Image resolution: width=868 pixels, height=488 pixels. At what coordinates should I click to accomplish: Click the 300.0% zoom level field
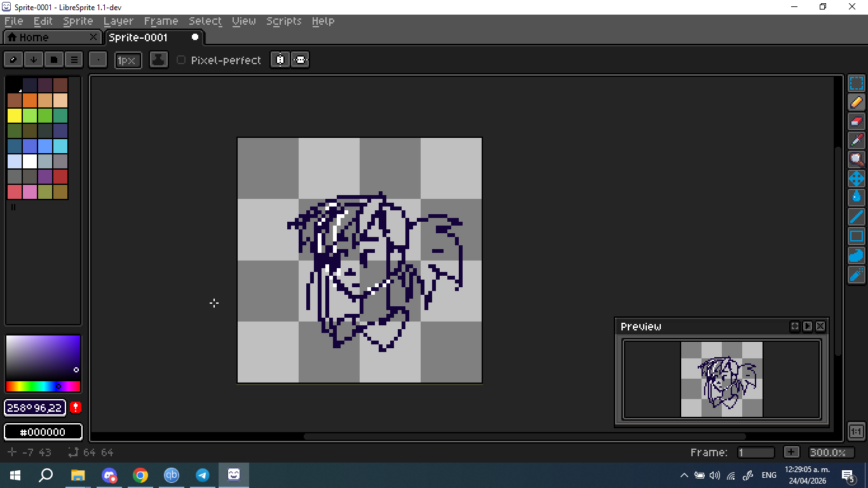[831, 452]
